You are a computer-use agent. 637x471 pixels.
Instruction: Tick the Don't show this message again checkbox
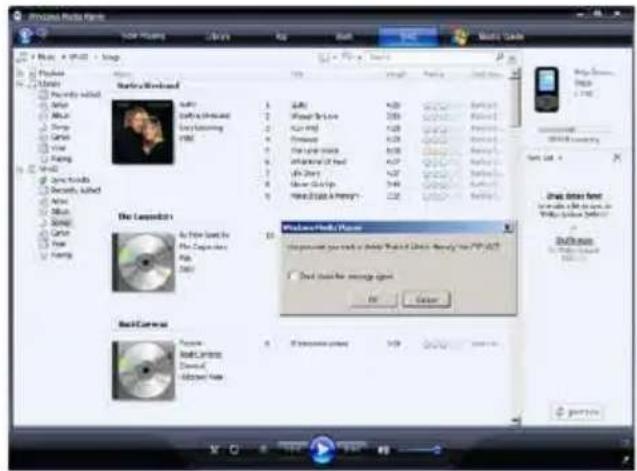click(x=292, y=276)
